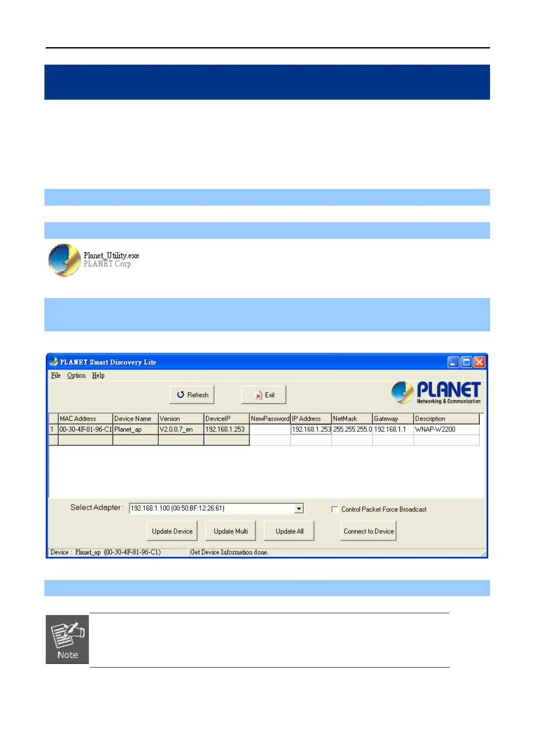This screenshot has width=534, height=756.
Task: Launch the Planet_Utility.exe icon
Action: pos(65,260)
